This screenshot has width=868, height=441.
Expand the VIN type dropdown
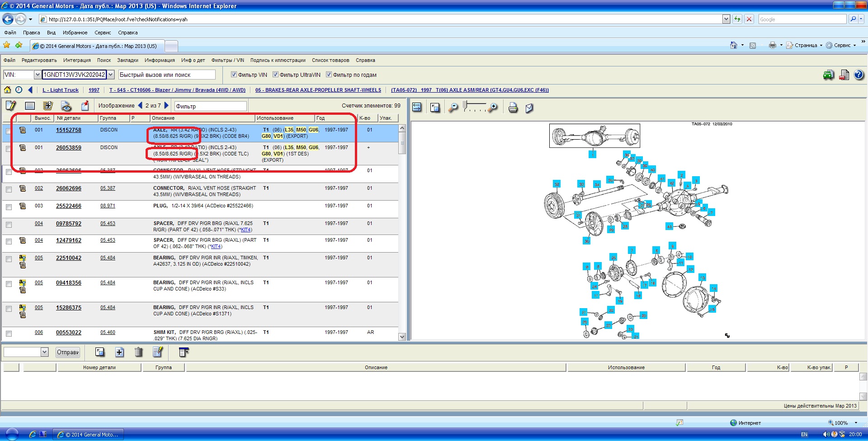point(38,75)
